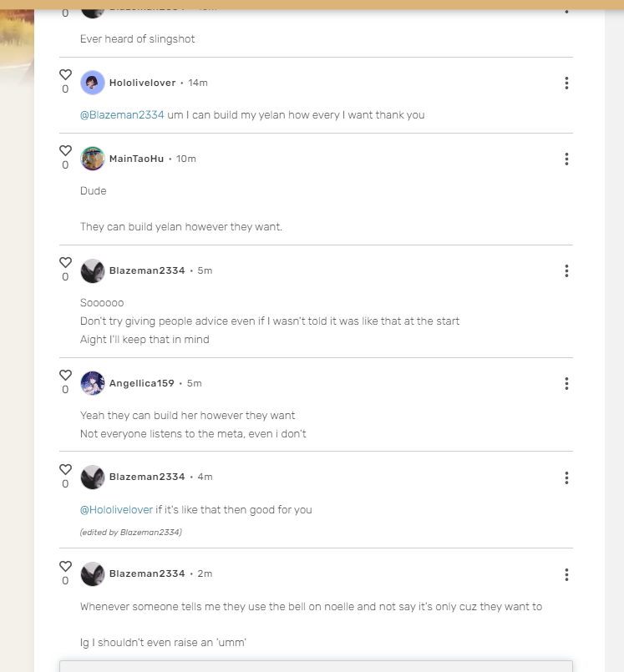This screenshot has width=624, height=672.
Task: Open more options menu on MainTaoHu's comment
Action: (x=566, y=159)
